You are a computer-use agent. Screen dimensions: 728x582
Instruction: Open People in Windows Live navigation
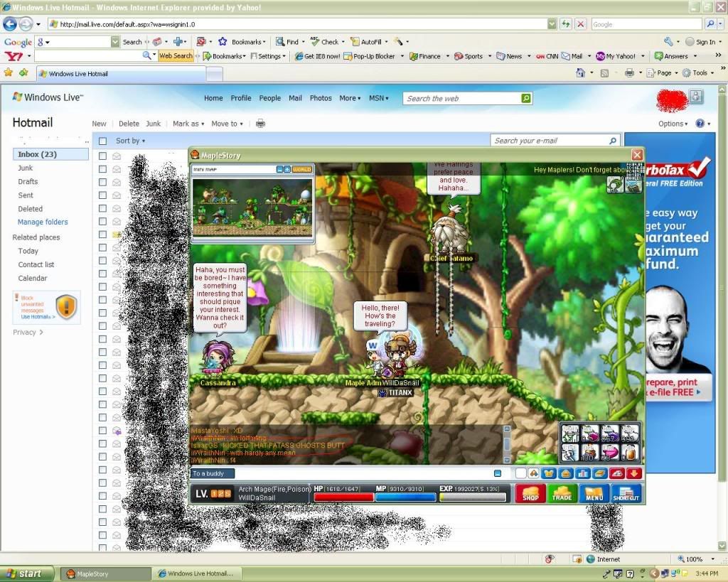coord(269,98)
